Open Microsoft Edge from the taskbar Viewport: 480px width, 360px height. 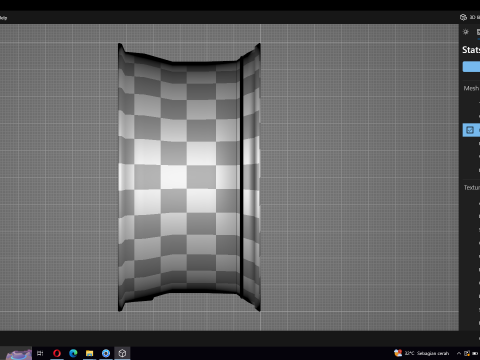pos(73,353)
